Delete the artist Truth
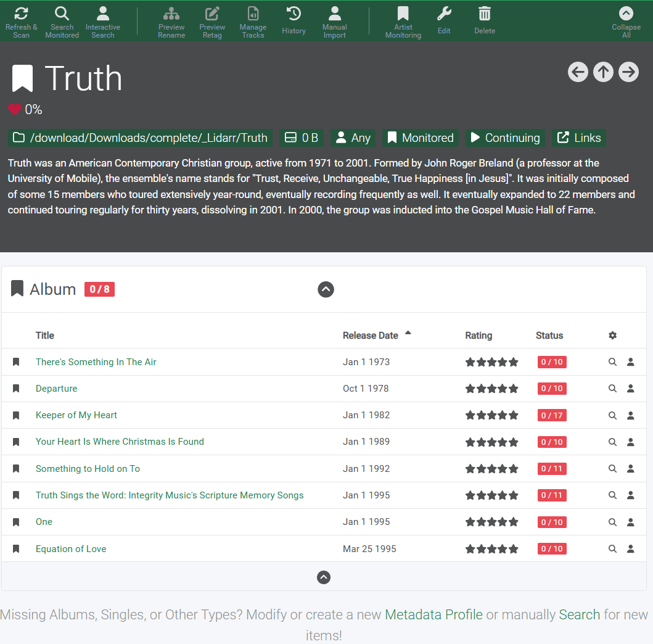This screenshot has width=653, height=644. point(485,21)
